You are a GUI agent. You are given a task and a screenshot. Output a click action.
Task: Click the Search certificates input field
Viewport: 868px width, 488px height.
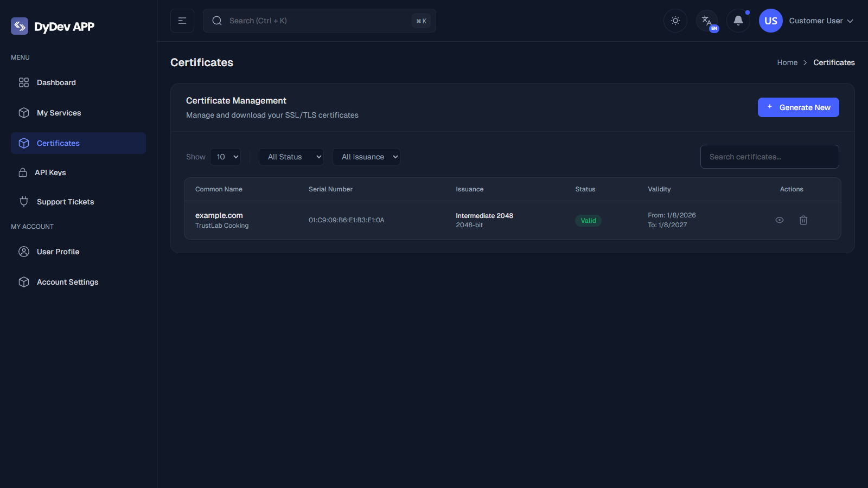click(769, 157)
